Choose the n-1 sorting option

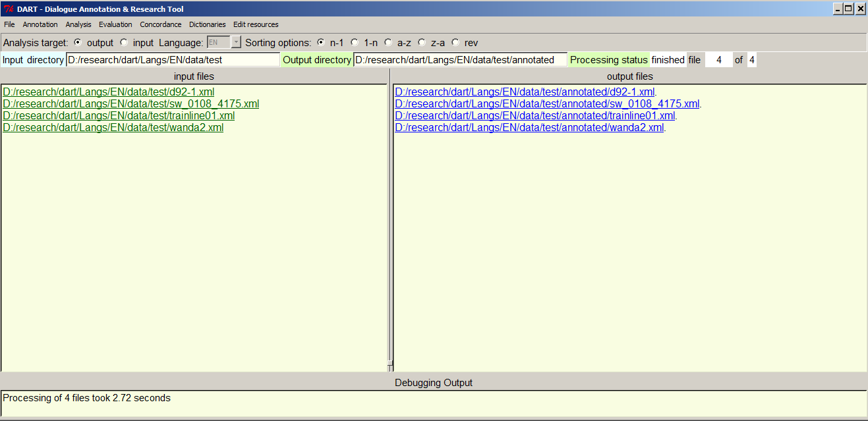pyautogui.click(x=321, y=43)
